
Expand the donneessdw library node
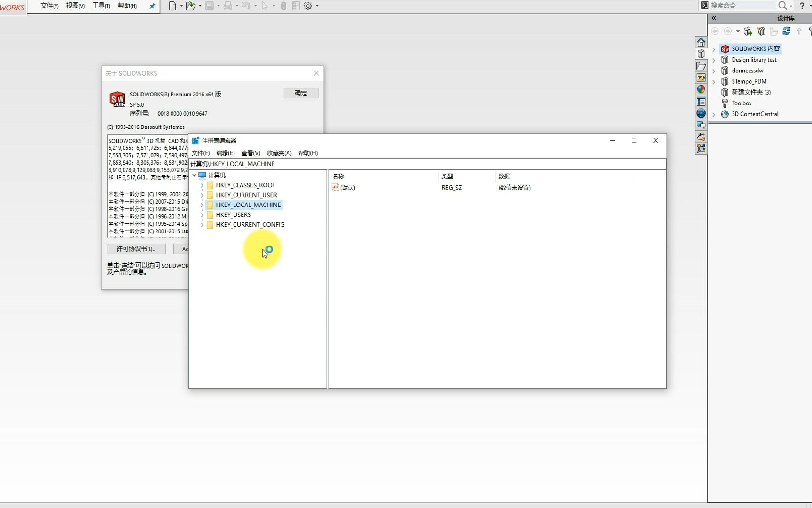coord(714,71)
